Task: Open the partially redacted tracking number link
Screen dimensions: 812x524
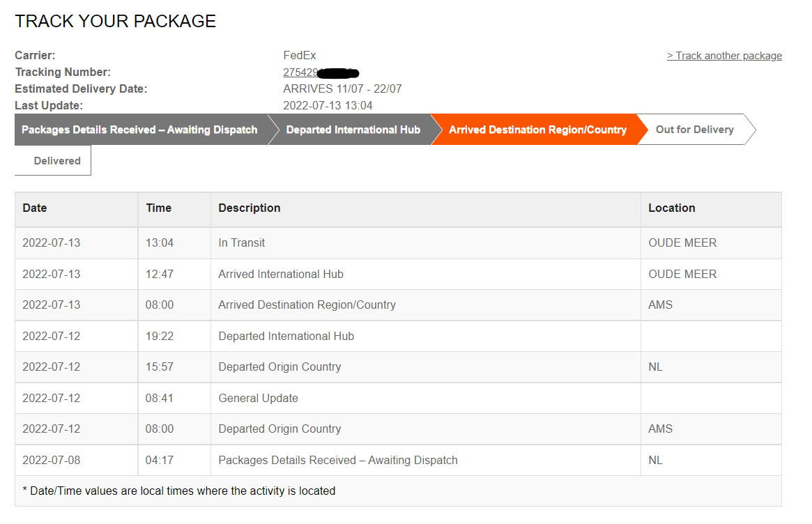Action: click(x=321, y=72)
